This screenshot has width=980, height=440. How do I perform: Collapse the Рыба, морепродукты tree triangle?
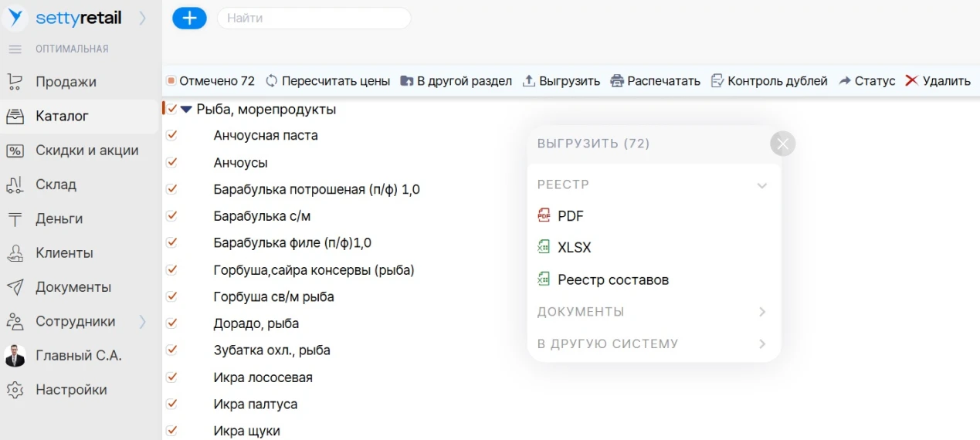[x=186, y=110]
